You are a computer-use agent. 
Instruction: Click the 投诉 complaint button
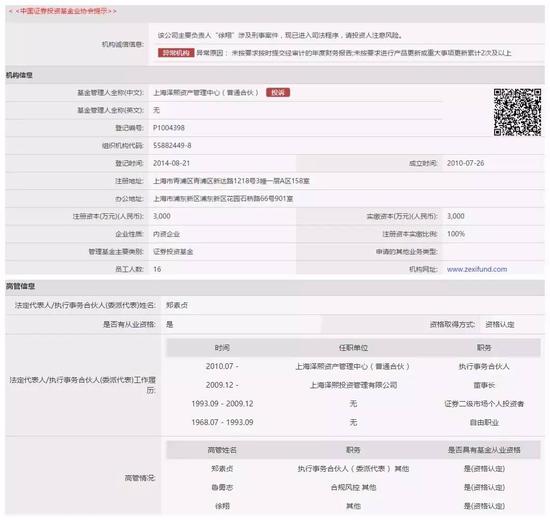coord(278,93)
